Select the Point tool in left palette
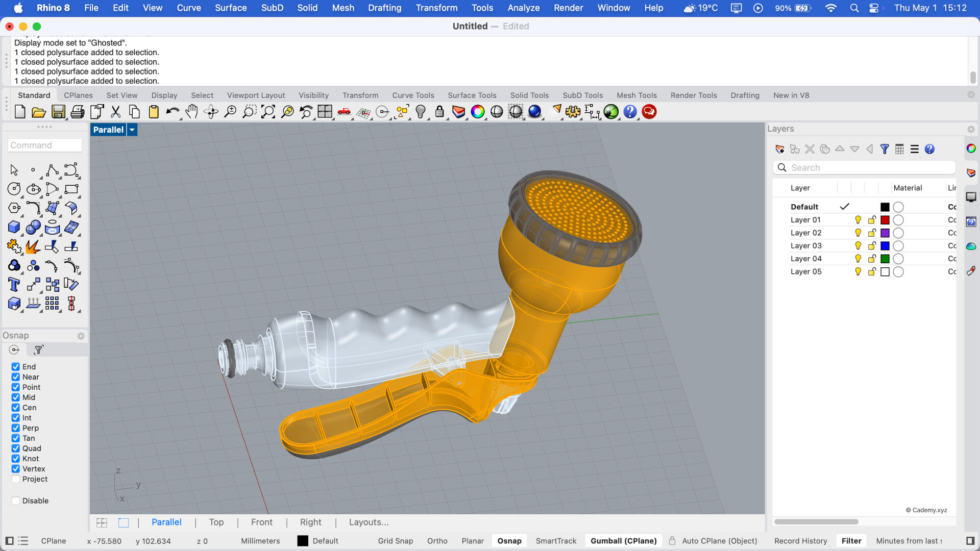This screenshot has width=980, height=551. [x=33, y=170]
